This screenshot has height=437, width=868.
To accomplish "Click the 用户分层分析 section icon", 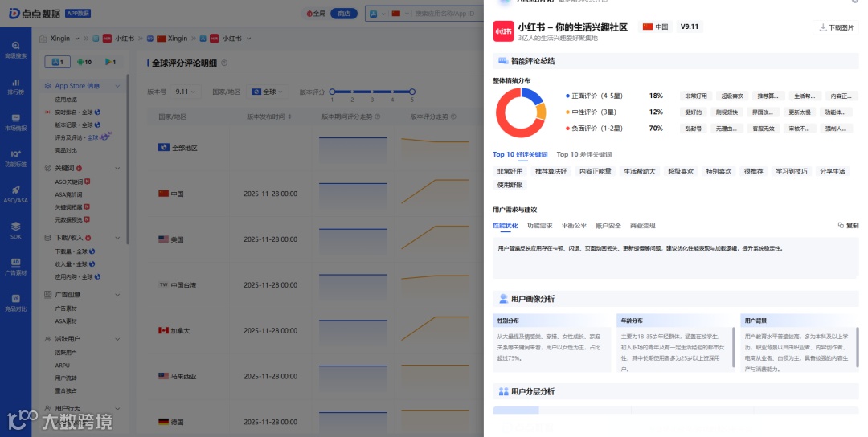I will click(x=503, y=391).
